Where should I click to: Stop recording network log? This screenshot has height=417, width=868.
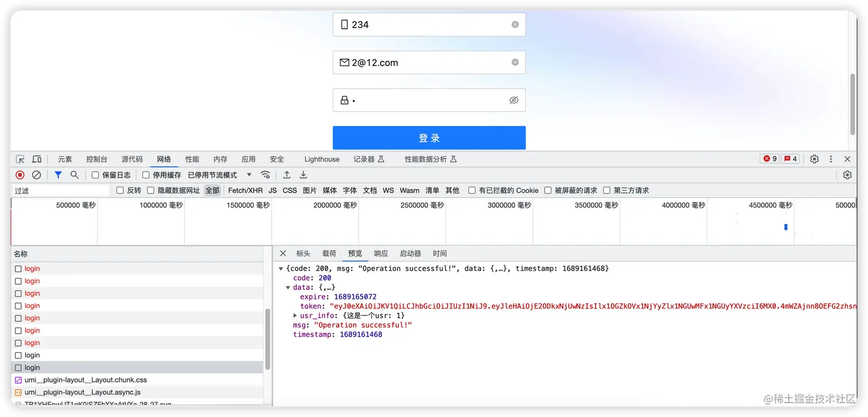pyautogui.click(x=20, y=175)
